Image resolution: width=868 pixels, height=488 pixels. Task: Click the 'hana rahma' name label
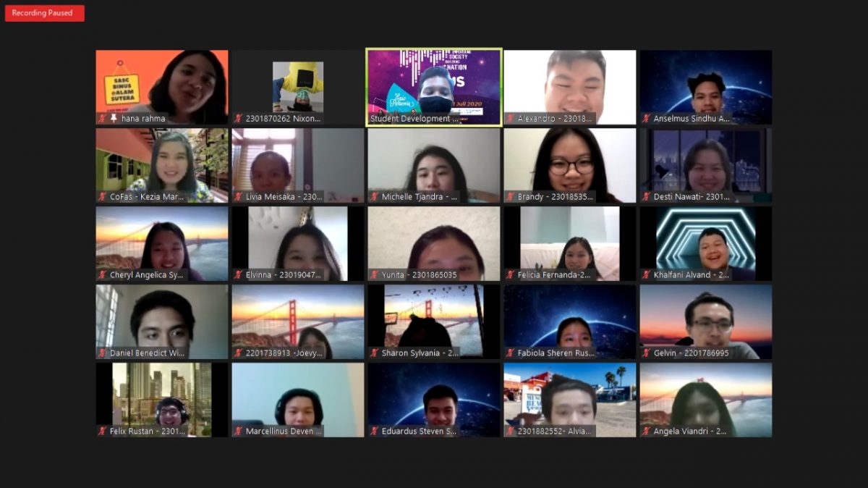point(143,118)
